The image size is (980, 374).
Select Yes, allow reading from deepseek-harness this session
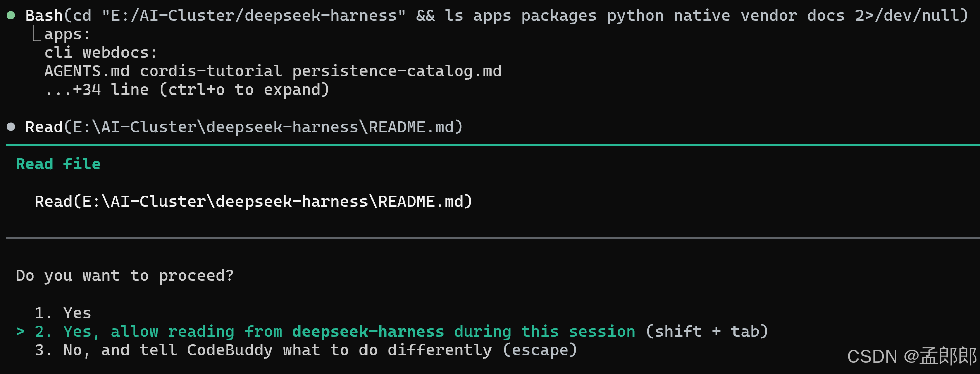[x=401, y=331]
